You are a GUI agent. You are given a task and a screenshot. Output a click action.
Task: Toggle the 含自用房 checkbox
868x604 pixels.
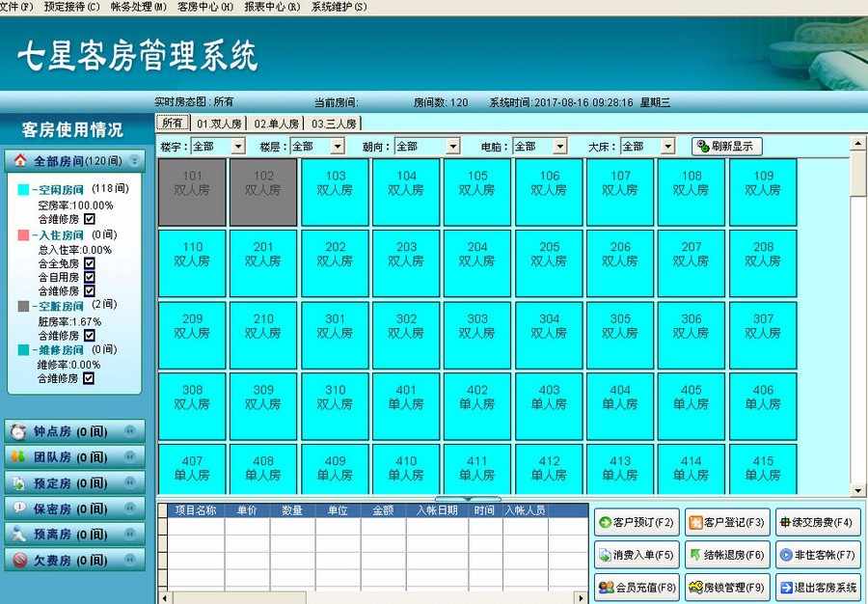click(89, 277)
